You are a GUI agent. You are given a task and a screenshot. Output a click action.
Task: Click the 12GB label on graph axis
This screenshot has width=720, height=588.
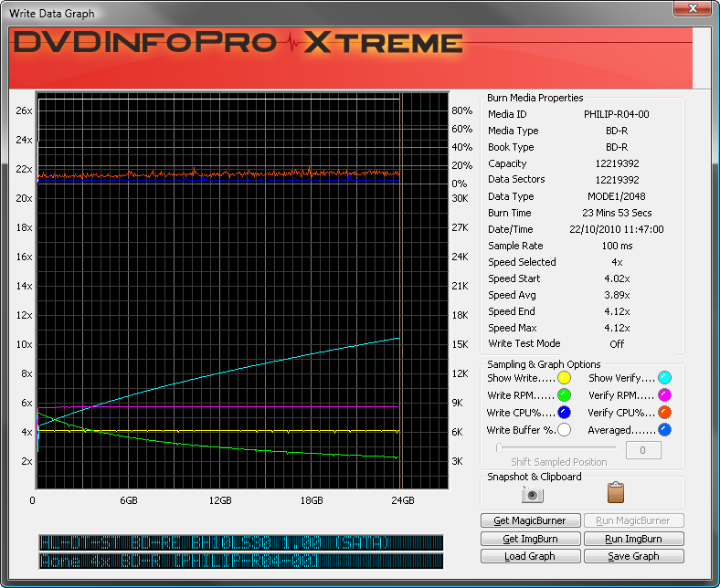point(220,500)
